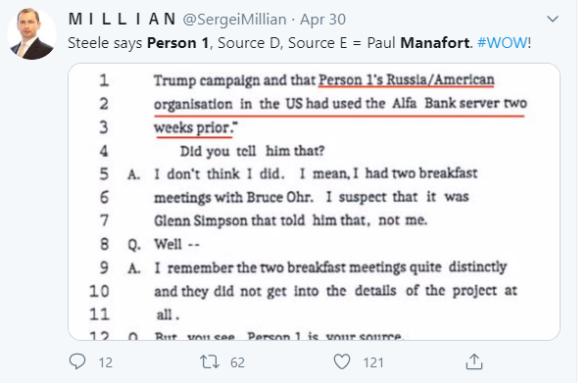Viewport: 588px width, 383px height.
Task: Click the 'Glenn Simpson' line in transcript
Action: tap(291, 220)
